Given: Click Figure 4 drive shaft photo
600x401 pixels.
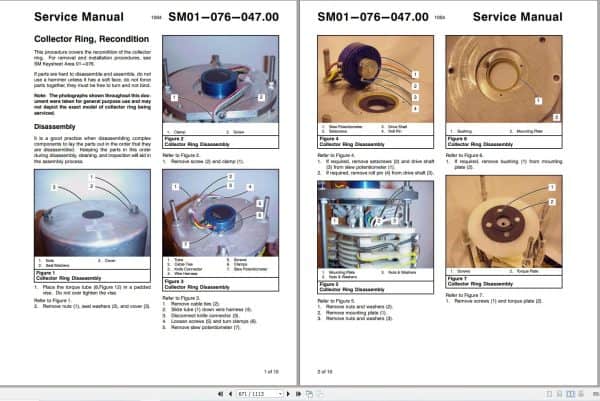Looking at the screenshot, I should click(x=375, y=79).
